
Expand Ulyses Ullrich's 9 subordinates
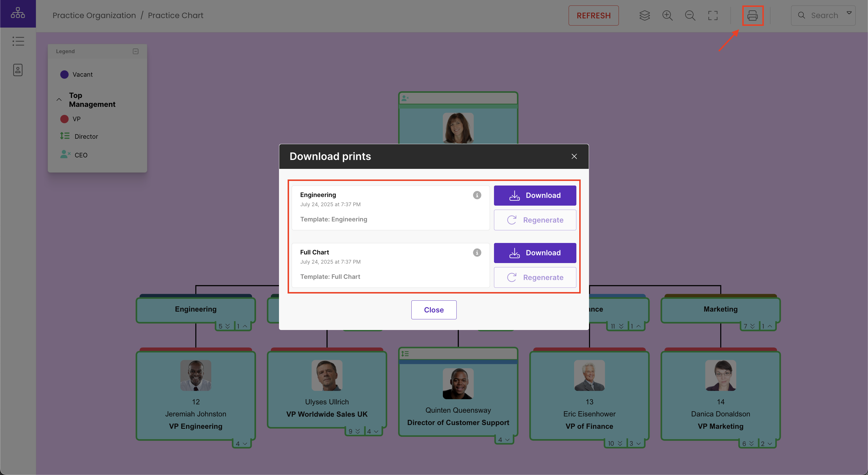(354, 432)
